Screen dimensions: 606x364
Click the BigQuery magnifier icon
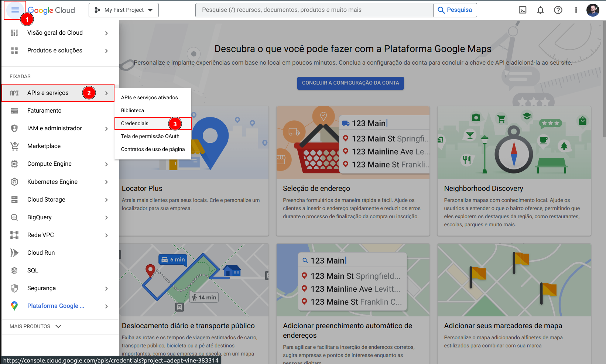pos(14,217)
